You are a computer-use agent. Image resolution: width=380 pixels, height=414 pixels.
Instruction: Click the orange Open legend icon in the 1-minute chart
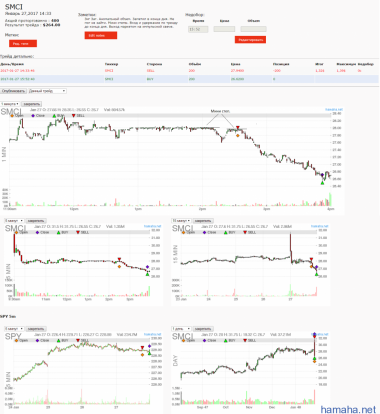[x=12, y=116]
